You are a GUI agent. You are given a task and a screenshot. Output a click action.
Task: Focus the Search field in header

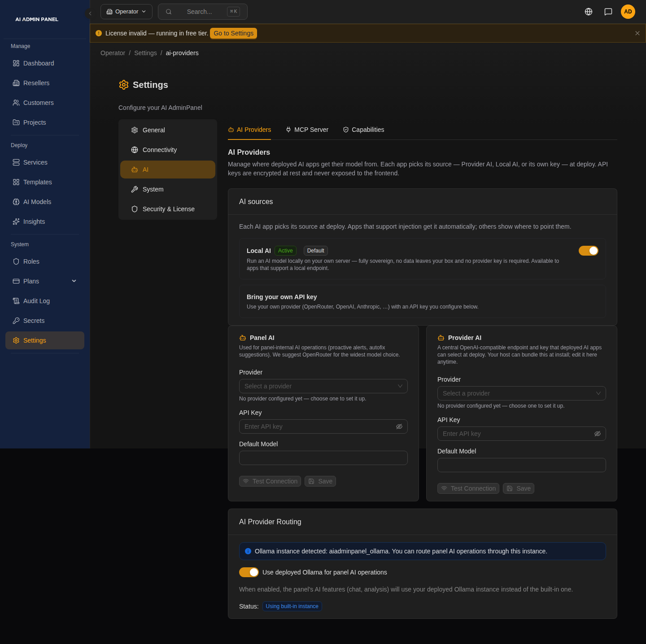pos(203,12)
